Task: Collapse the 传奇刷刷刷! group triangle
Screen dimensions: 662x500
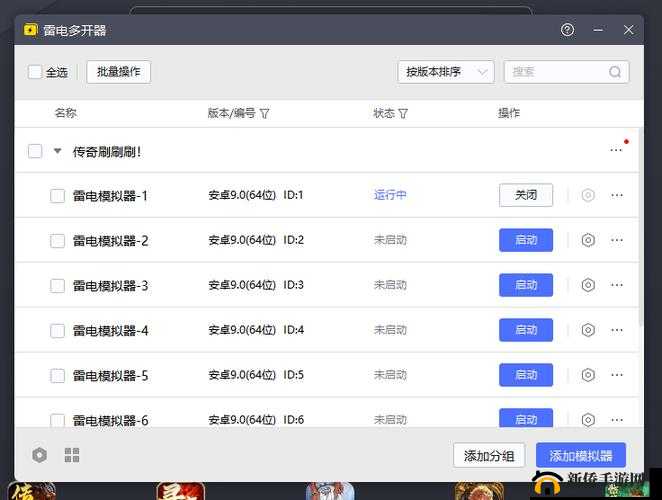Action: coord(58,151)
